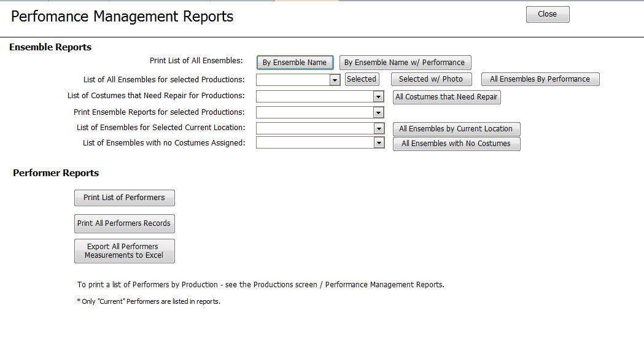
Task: Expand the Selected Current Location dropdown arrow
Action: click(379, 128)
